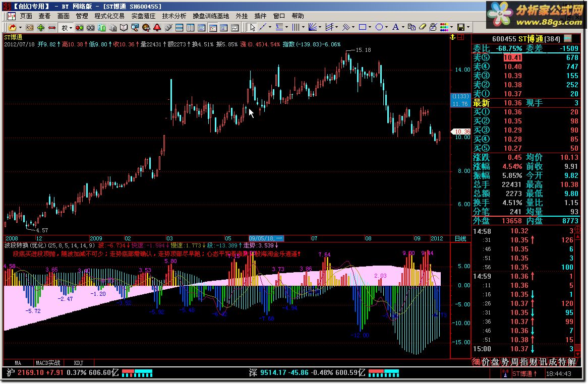The height and width of the screenshot is (384, 588).
Task: Select the line drawing tool
Action: 263,27
